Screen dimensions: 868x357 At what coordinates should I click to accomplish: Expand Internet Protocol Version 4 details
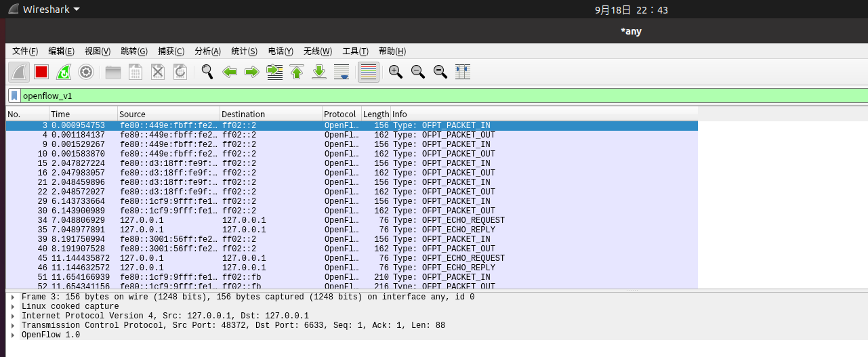coord(14,316)
